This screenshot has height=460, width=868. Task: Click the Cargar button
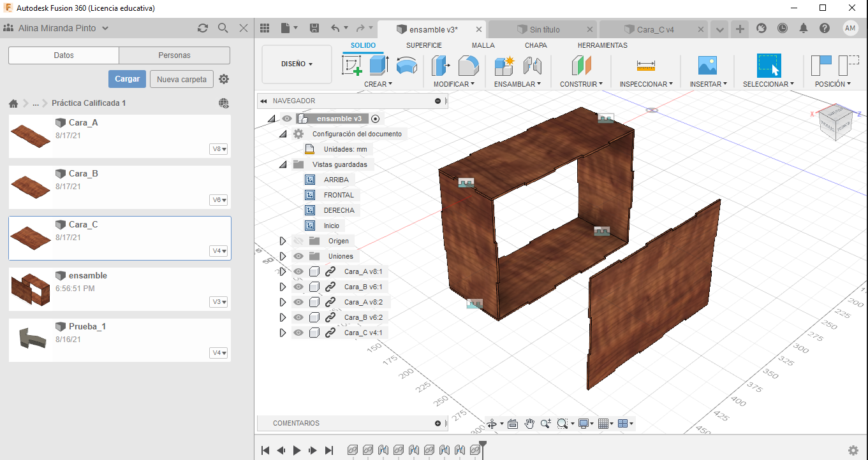pyautogui.click(x=127, y=79)
